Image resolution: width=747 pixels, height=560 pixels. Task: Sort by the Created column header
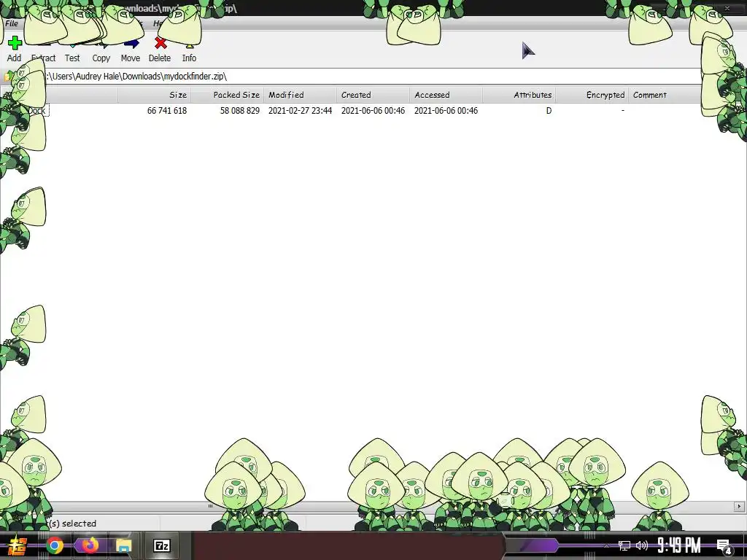tap(373, 95)
